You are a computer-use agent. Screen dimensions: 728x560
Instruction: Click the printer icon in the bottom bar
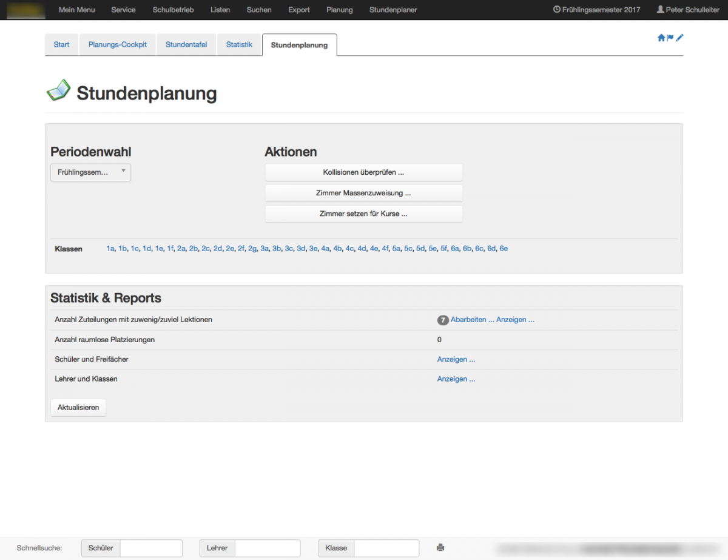(x=440, y=548)
